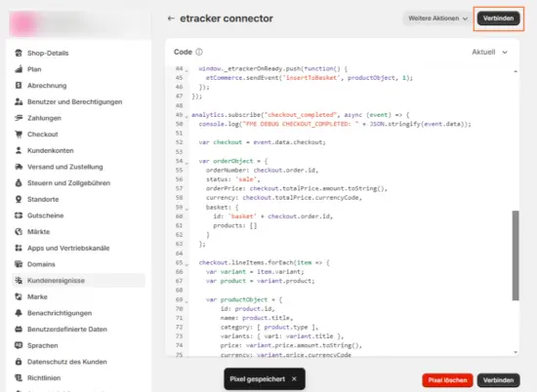Click the scrollbar up arrow in code editor
Screen dimensions: 537x392
pos(516,71)
